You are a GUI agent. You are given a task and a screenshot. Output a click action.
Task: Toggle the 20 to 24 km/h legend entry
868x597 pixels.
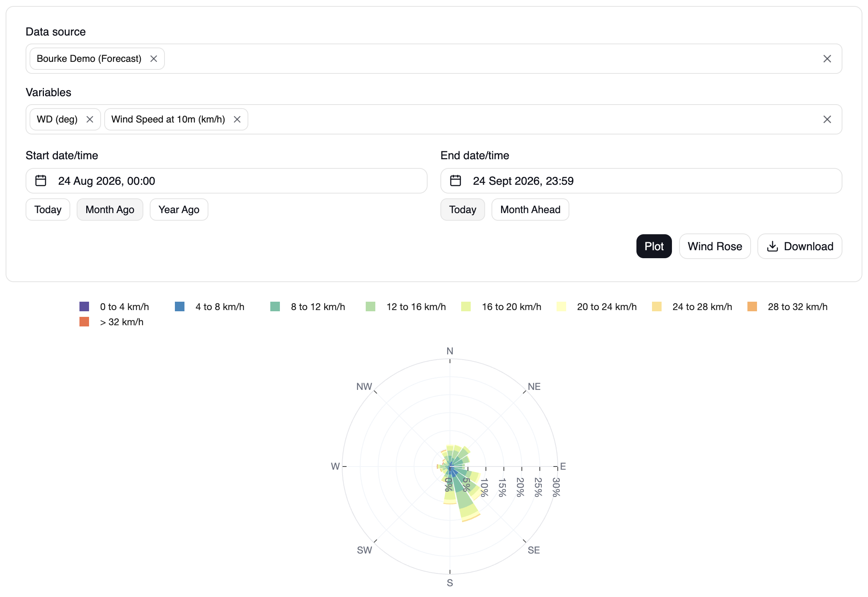click(597, 306)
